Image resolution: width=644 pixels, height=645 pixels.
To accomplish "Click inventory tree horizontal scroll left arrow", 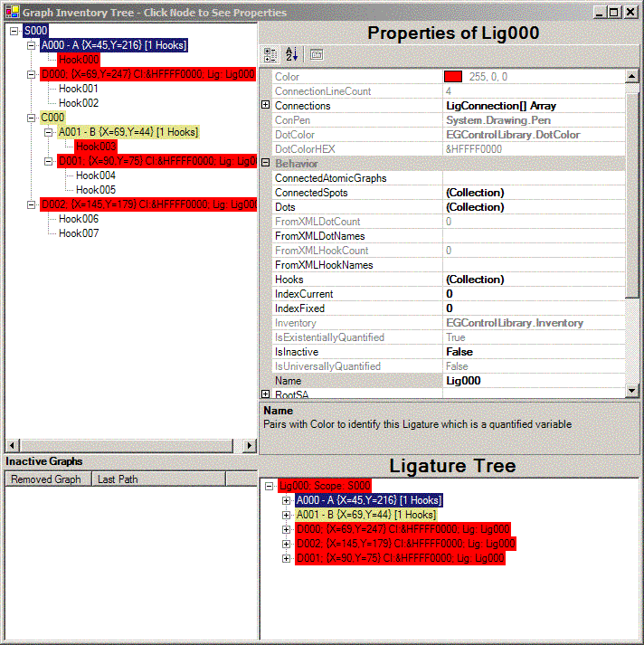I will coord(12,445).
